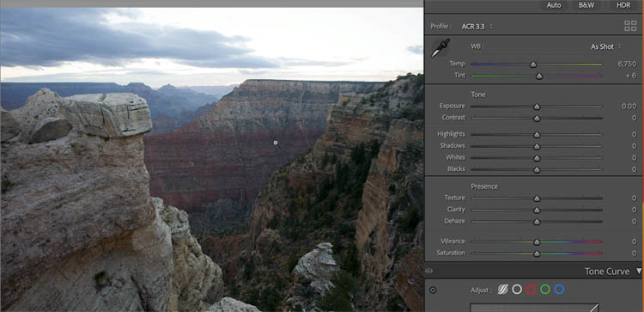Screen dimensions: 644x312
Task: Collapse the Tone Curve panel arrow
Action: 638,272
